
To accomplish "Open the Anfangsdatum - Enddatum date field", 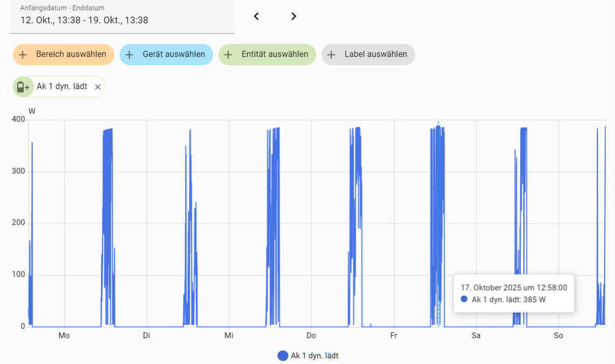I will coord(122,16).
